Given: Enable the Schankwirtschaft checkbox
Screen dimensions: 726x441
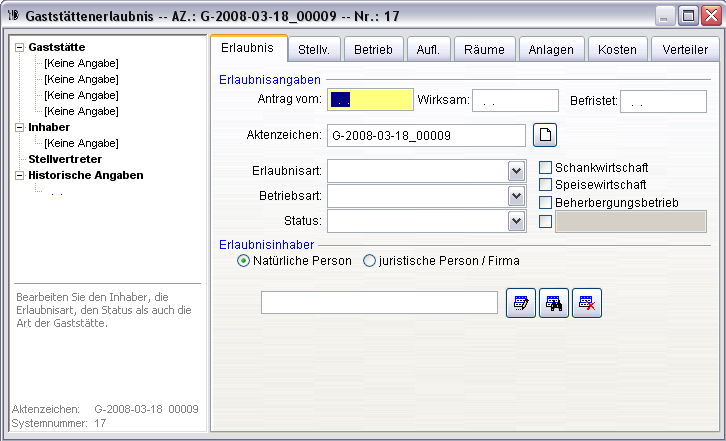Looking at the screenshot, I should pyautogui.click(x=546, y=168).
